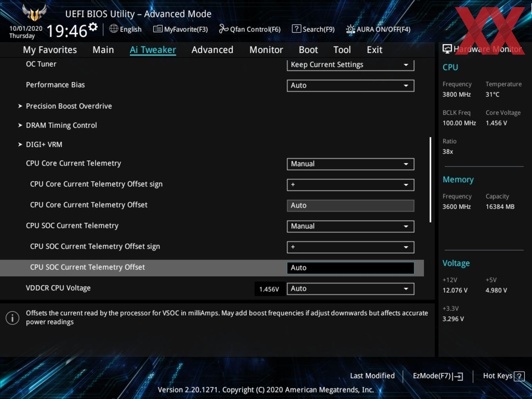
Task: Click Hot Keys button label
Action: click(498, 376)
